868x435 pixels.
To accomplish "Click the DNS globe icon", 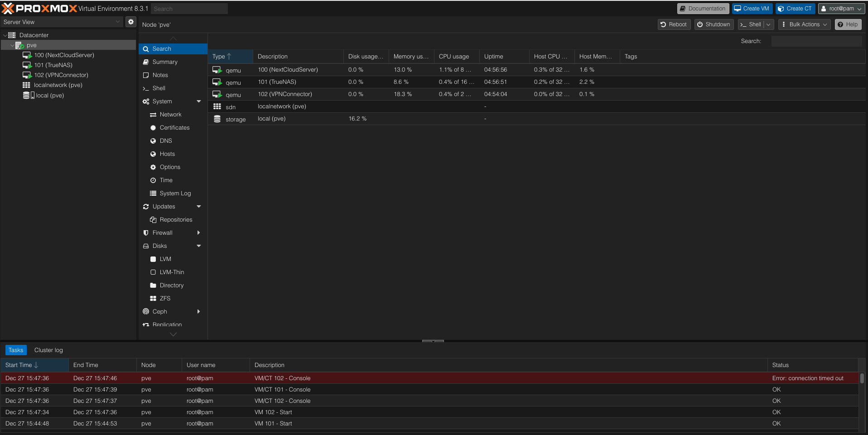I will coord(153,141).
